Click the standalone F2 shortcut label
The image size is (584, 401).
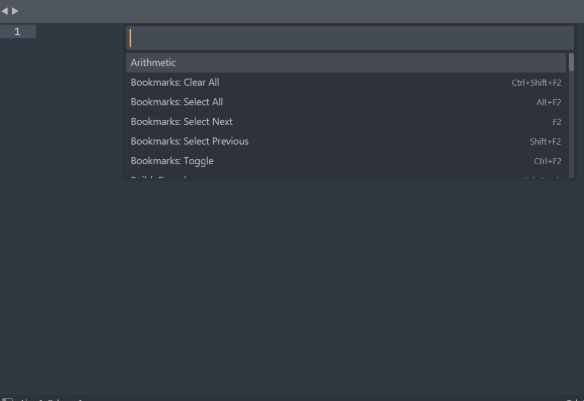point(557,122)
